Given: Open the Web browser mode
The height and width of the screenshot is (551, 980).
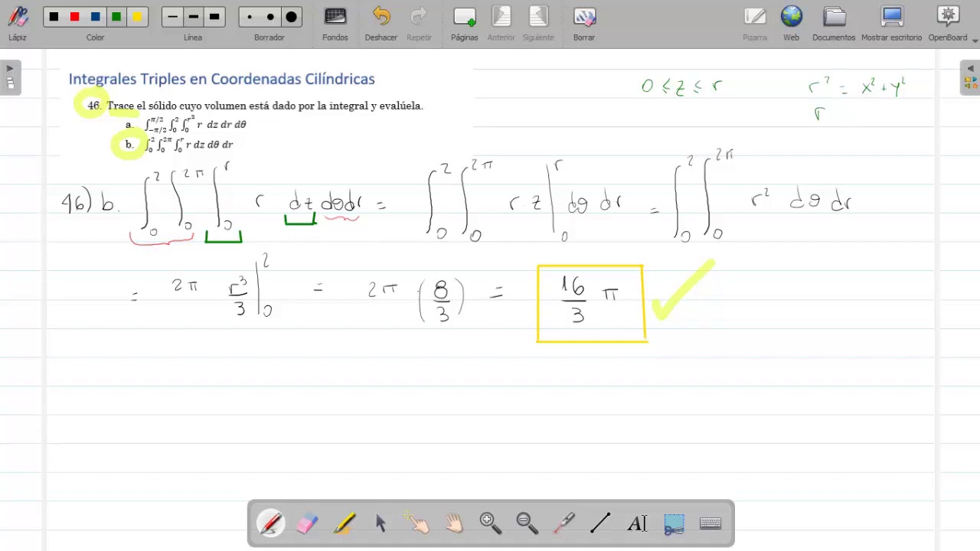Looking at the screenshot, I should click(x=792, y=23).
